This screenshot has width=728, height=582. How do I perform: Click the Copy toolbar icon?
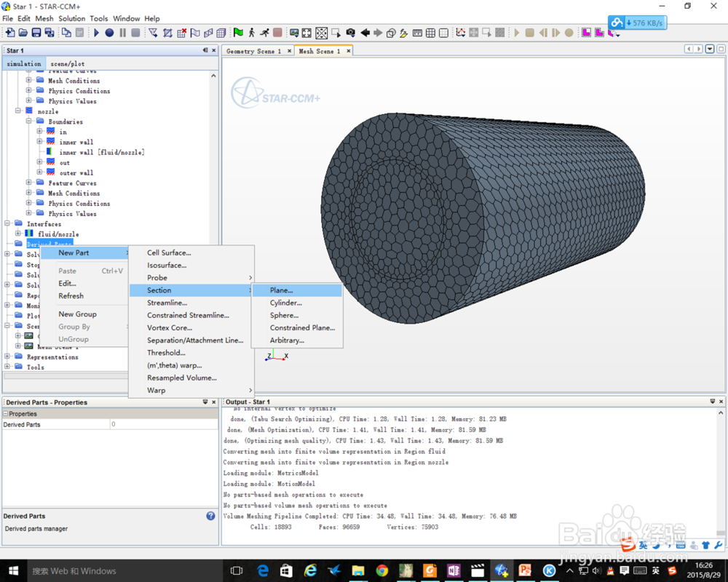67,33
